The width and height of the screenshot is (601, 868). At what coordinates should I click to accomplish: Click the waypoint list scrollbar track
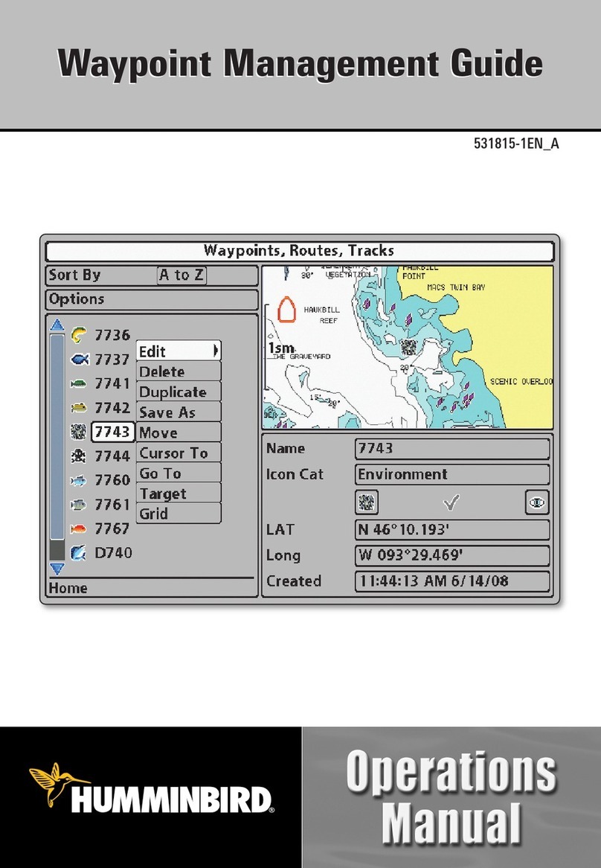57,447
